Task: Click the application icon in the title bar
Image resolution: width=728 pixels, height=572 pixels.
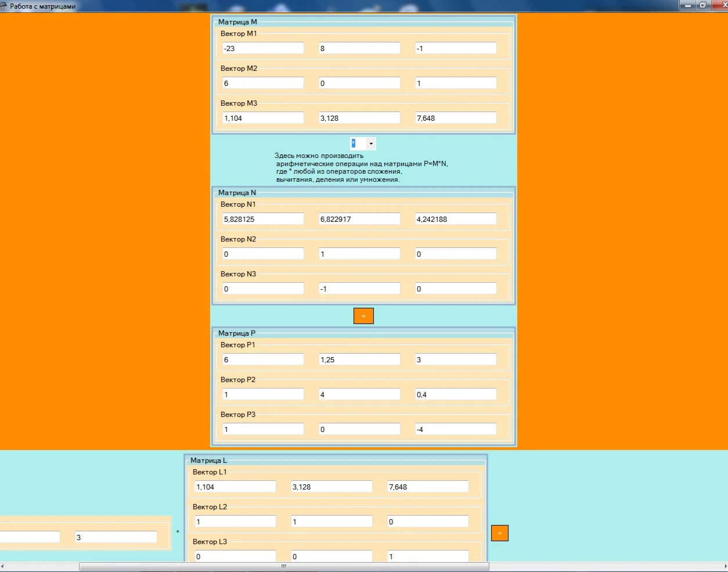Action: tap(3, 6)
